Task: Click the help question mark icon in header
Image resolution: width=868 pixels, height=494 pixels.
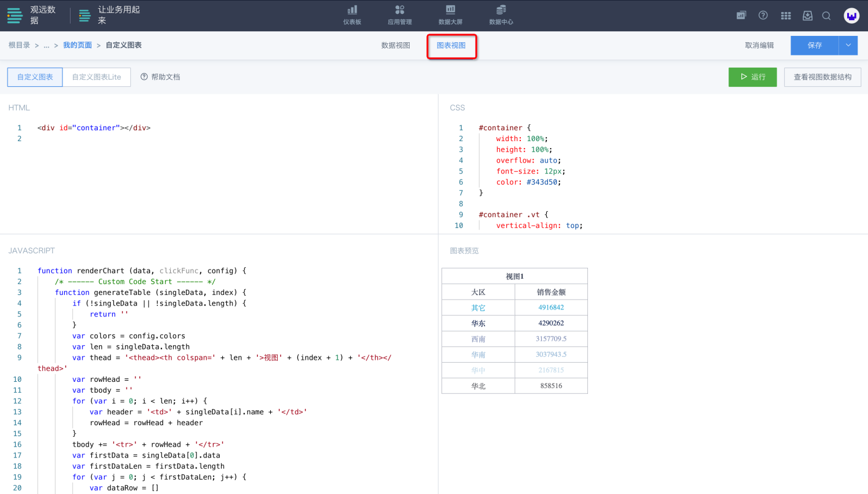Action: coord(763,16)
